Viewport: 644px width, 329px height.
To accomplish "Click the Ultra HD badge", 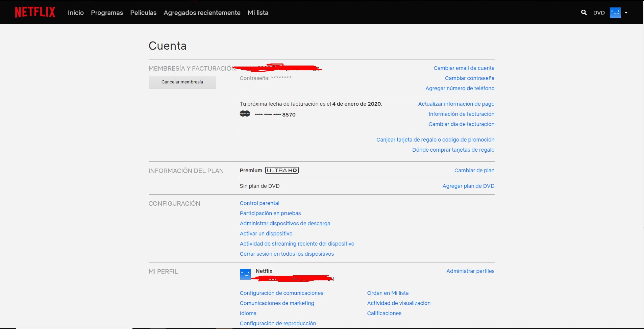I will tap(282, 170).
